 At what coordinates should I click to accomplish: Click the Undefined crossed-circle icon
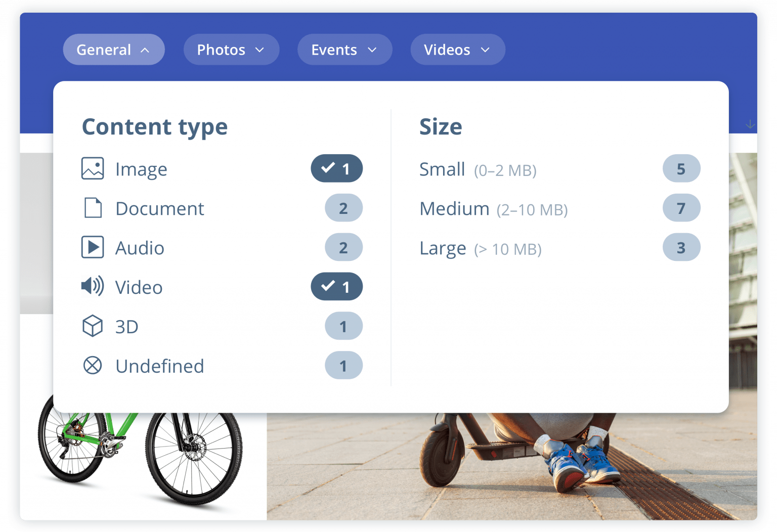point(92,365)
